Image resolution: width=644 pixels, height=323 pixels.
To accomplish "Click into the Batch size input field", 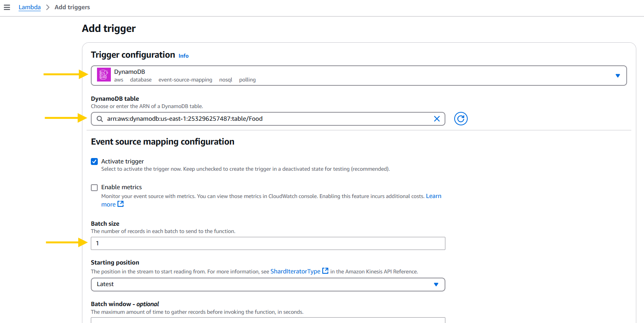I will coord(268,243).
